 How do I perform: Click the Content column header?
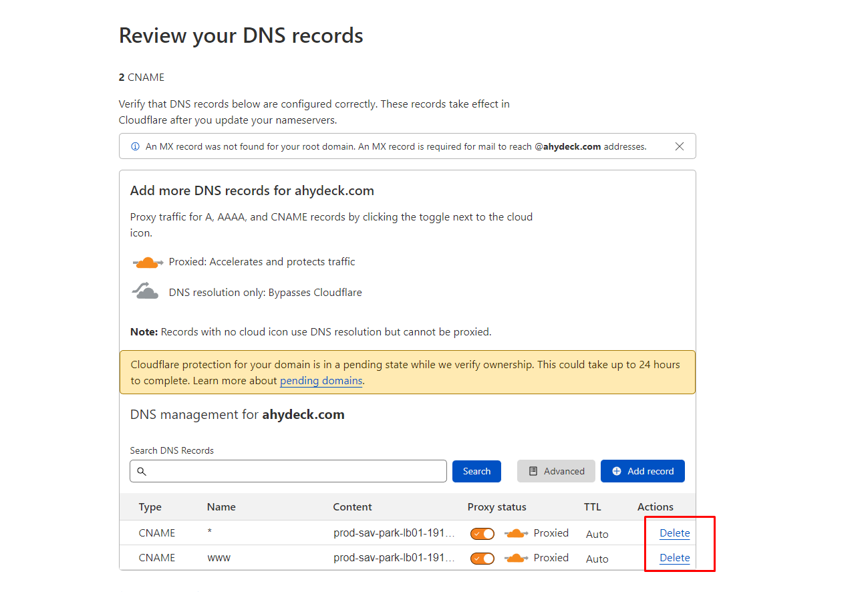pyautogui.click(x=352, y=507)
